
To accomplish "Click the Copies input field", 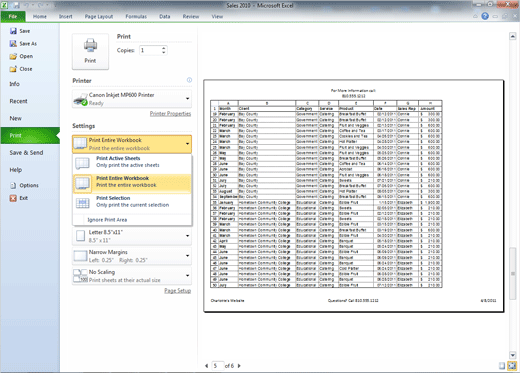I will point(150,50).
